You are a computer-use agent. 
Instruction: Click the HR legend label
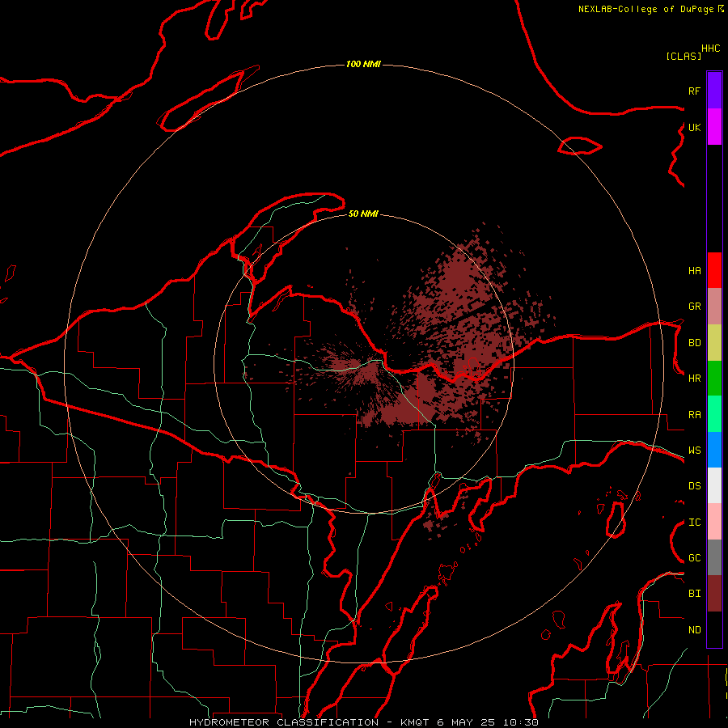click(694, 379)
